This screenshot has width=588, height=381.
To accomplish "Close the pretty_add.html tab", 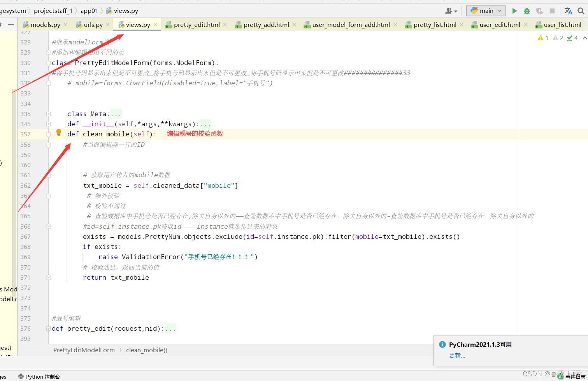I will point(294,25).
